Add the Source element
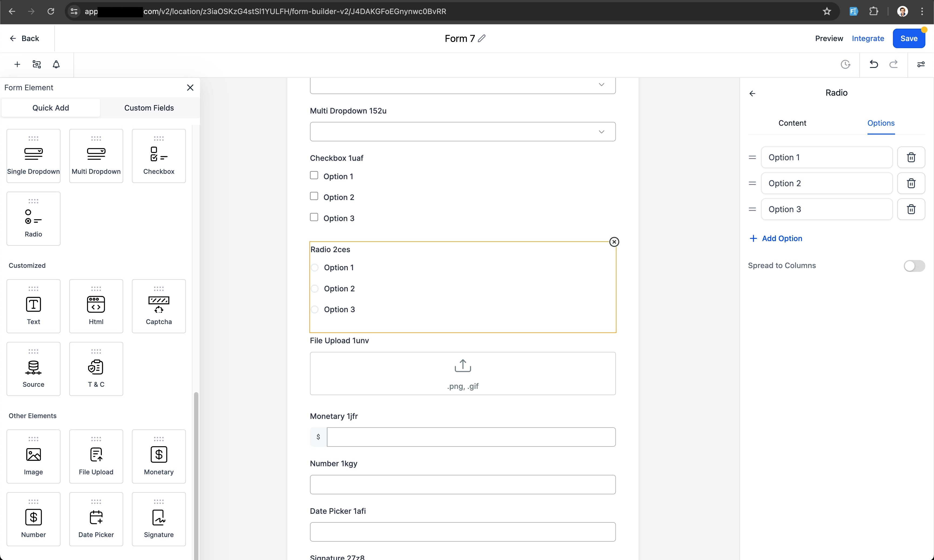The height and width of the screenshot is (560, 934). 33,369
